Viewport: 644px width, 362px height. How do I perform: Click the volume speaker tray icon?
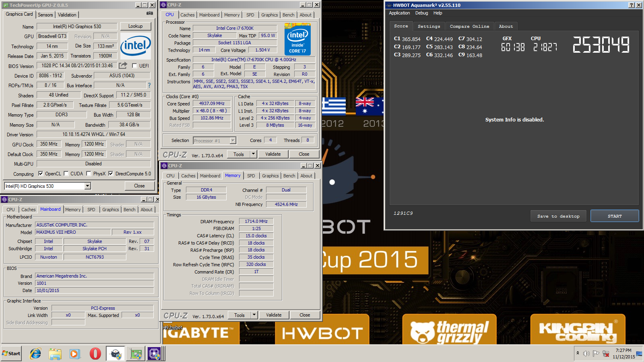[586, 354]
